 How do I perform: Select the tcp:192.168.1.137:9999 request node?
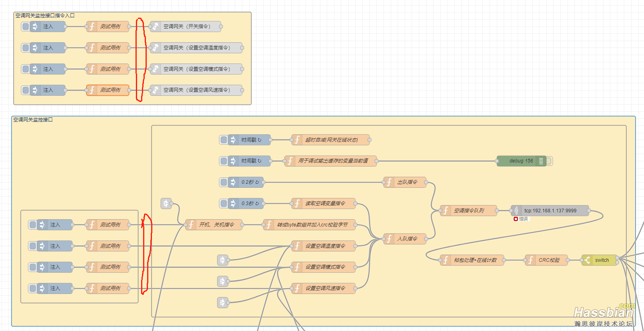550,210
